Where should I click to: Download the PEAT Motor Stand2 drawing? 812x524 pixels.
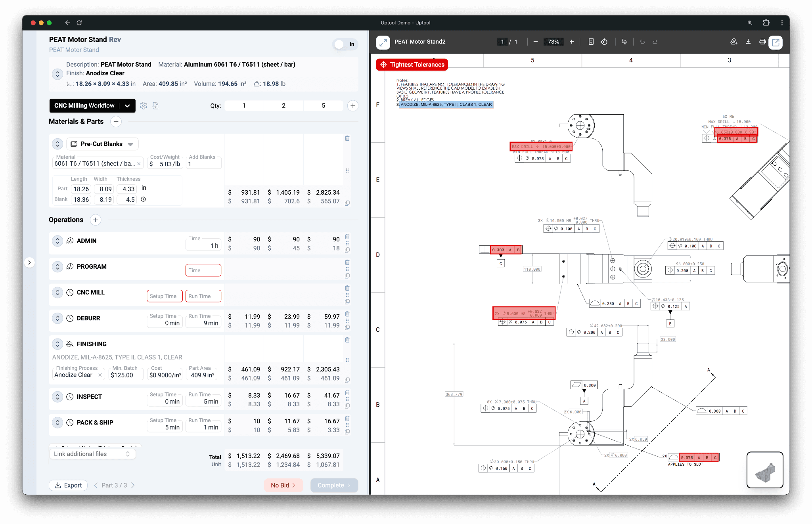click(x=748, y=42)
